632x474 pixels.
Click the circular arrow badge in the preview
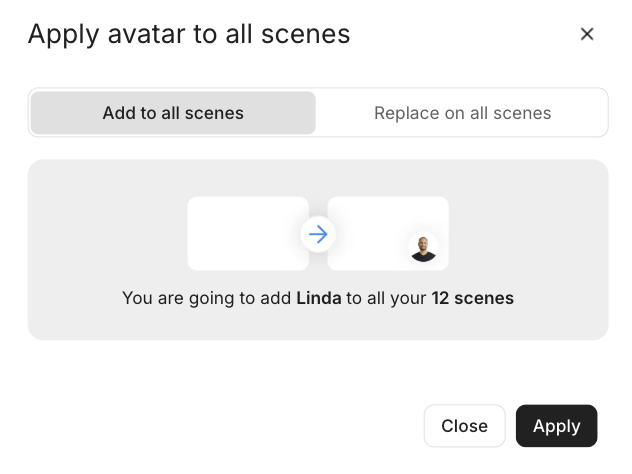point(318,234)
